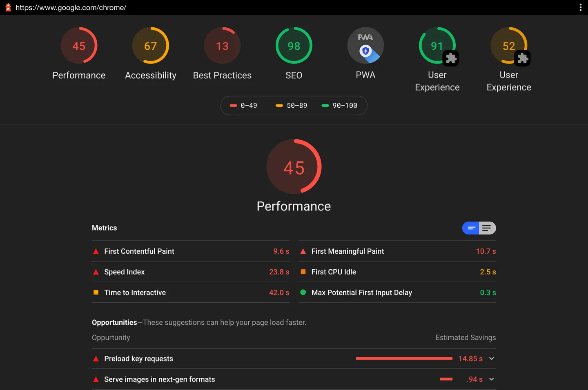588x390 pixels.
Task: Click the large 45 Performance score gauge
Action: pos(294,166)
